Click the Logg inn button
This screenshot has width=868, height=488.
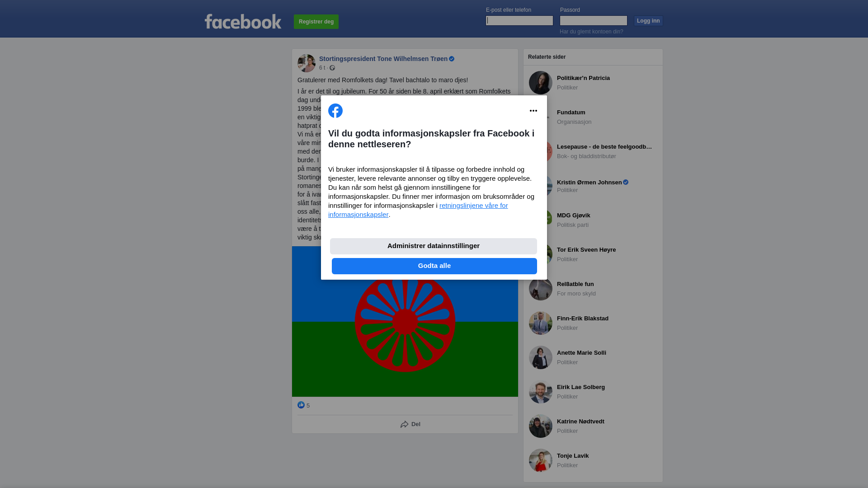tap(648, 21)
